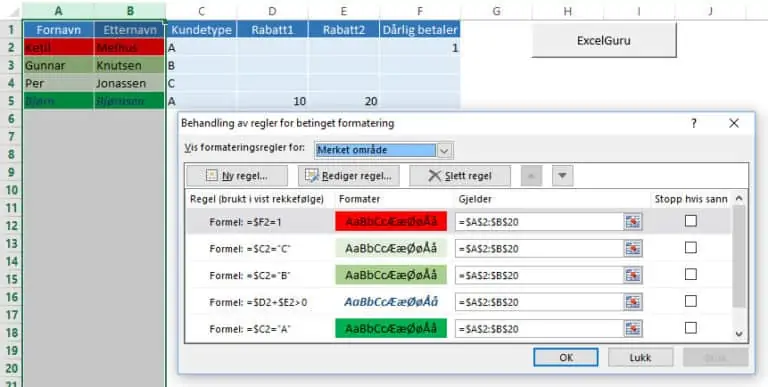Click red format preview for =$F2=1
The image size is (768, 387).
click(391, 221)
